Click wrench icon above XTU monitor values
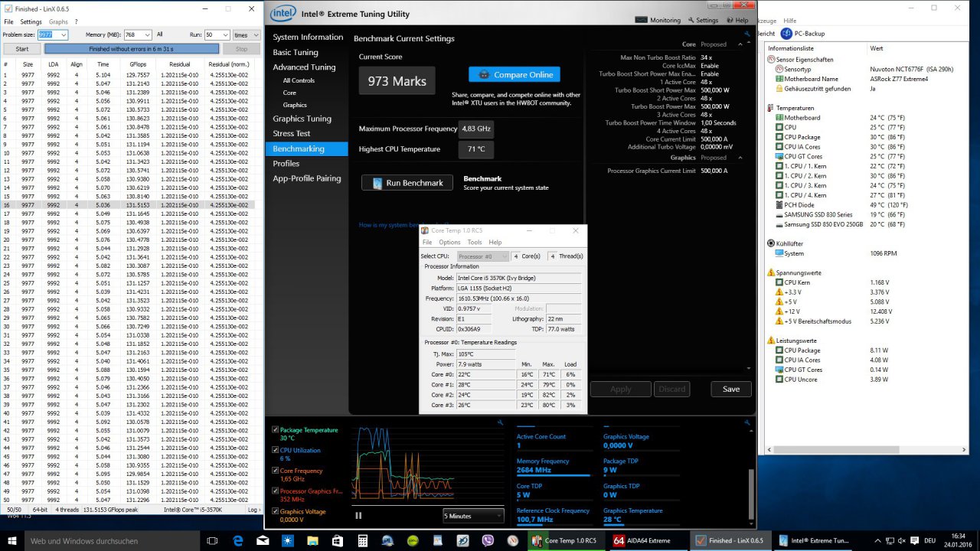980x551 pixels. [x=747, y=422]
